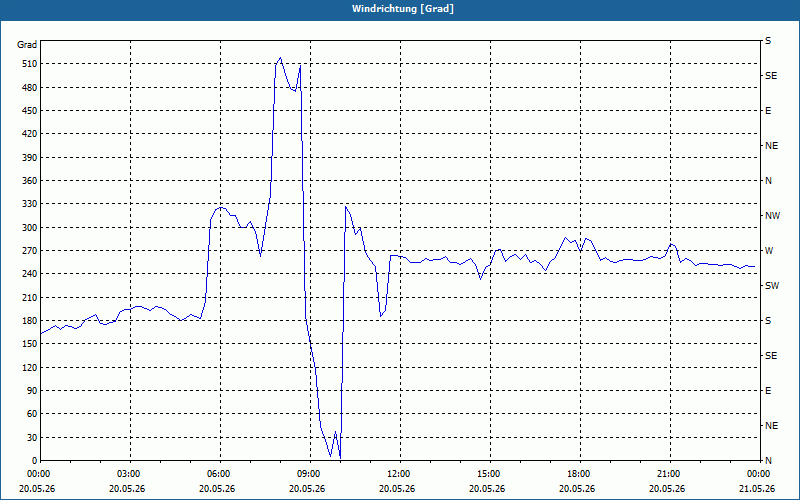Screen dimensions: 800x500
Task: Select the 240 degree tick label
Action: (x=30, y=274)
